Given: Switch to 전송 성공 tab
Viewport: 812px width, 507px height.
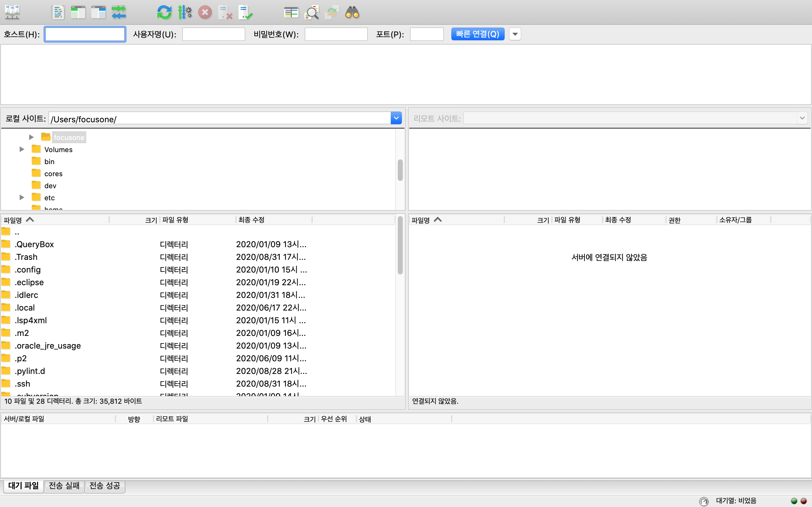Looking at the screenshot, I should [x=105, y=485].
